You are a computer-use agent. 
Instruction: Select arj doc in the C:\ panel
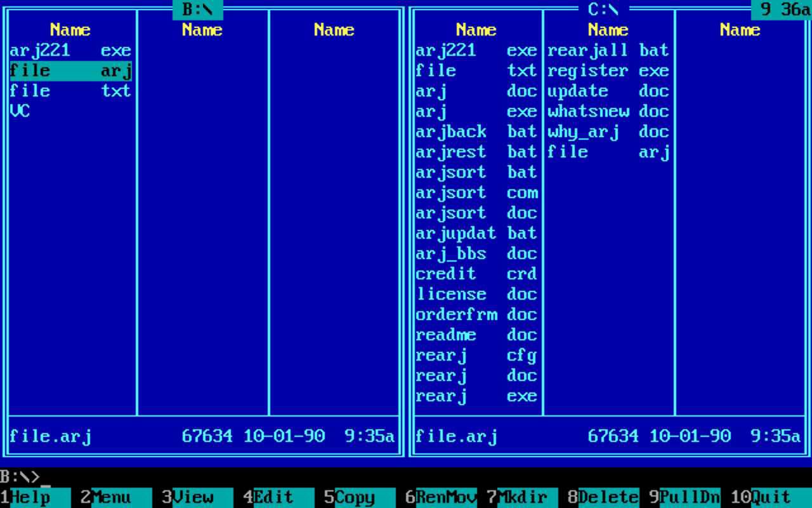(476, 91)
